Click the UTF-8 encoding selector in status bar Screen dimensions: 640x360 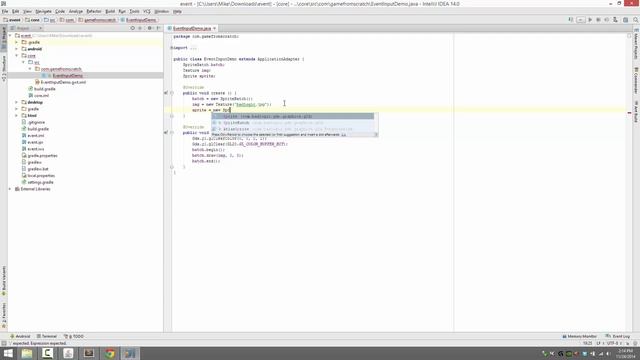tap(613, 344)
